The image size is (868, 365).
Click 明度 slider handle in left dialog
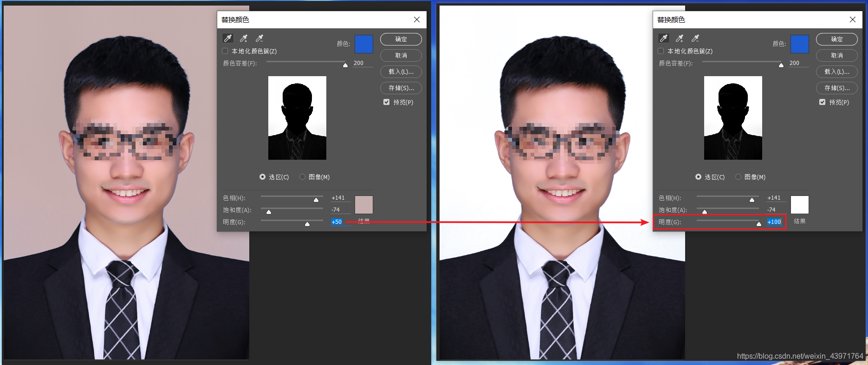[x=307, y=224]
